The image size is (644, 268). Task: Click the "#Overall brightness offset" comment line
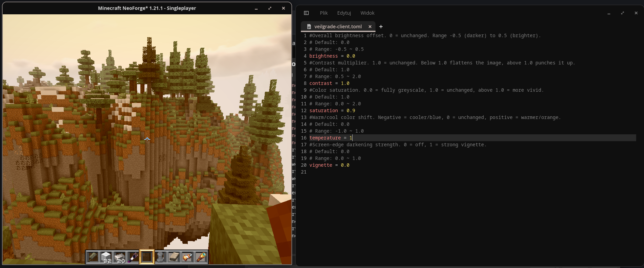coord(425,35)
